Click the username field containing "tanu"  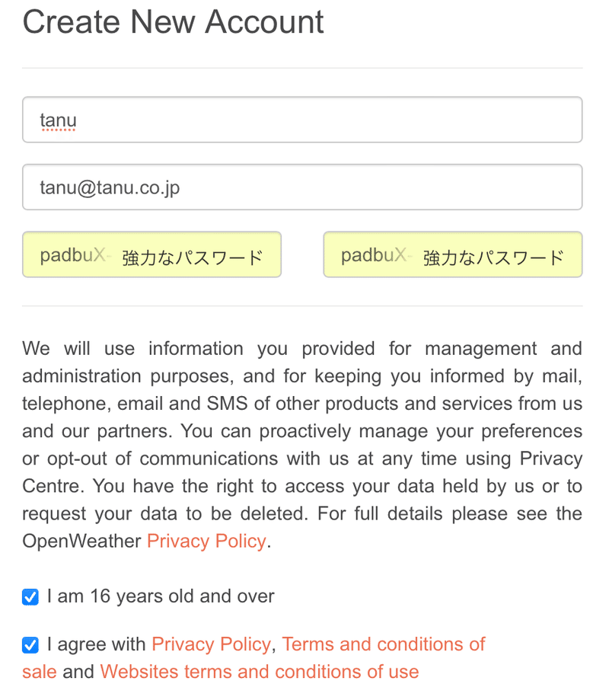pyautogui.click(x=302, y=120)
